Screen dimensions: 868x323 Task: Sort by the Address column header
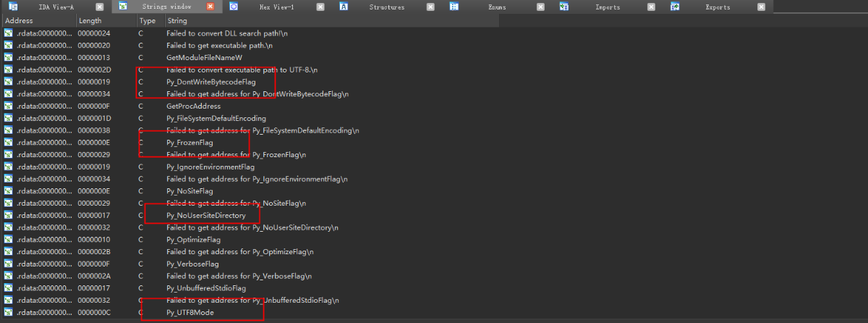38,21
